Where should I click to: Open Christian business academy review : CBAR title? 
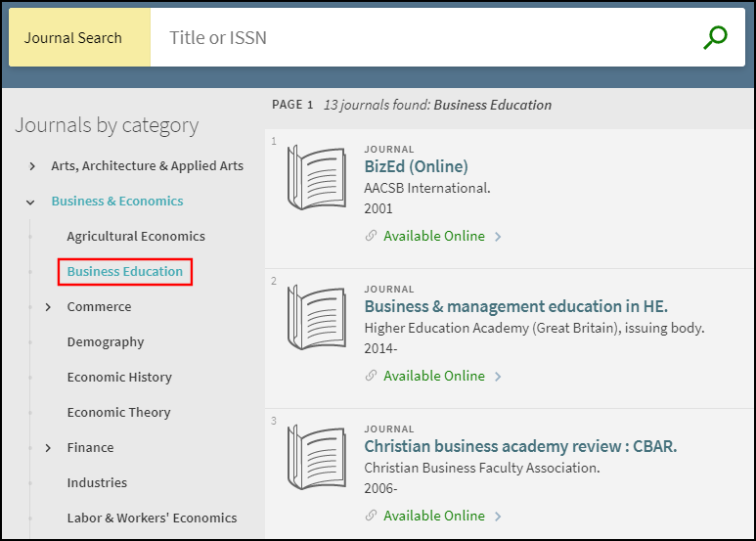pyautogui.click(x=520, y=446)
